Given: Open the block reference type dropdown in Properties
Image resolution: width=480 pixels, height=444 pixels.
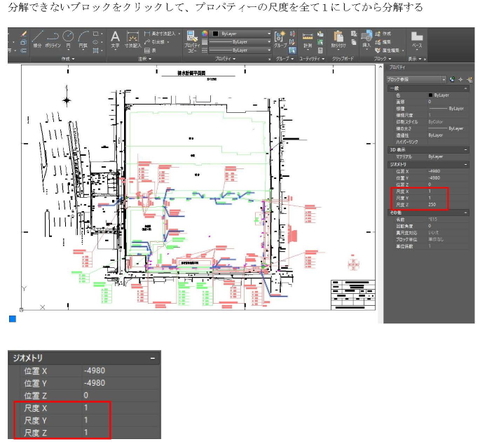Looking at the screenshot, I should [x=416, y=79].
